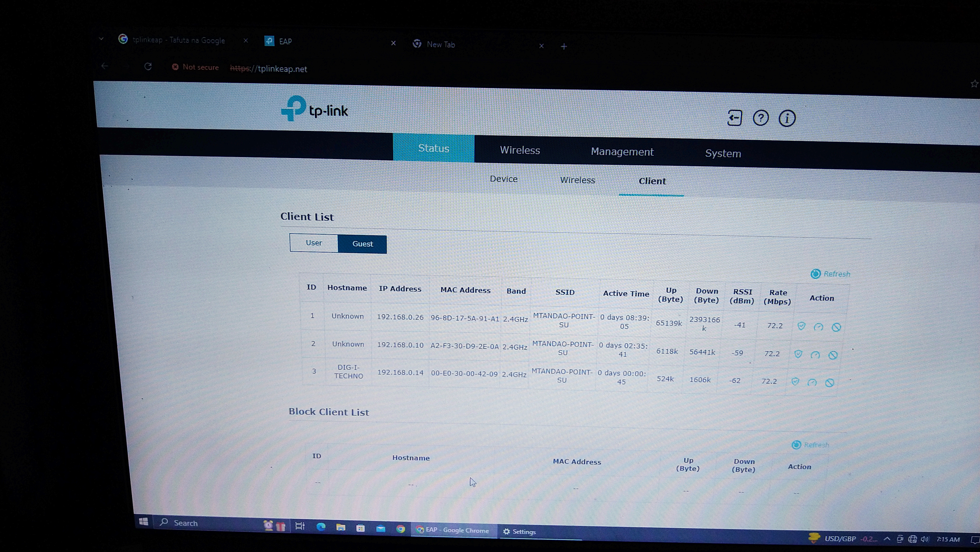
Task: Click shield authorize icon for client 192.168.0.10
Action: point(798,354)
